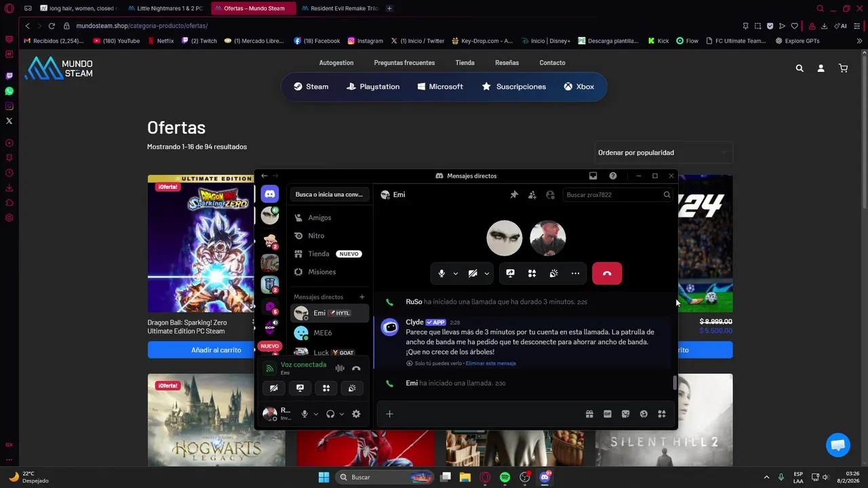
Task: Create new direct message plus icon
Action: 362,297
